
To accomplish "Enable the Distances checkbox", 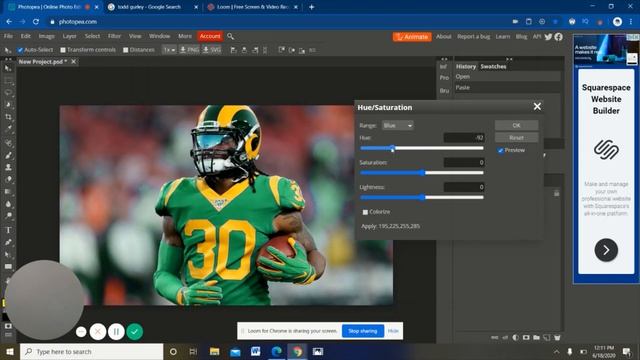I will [x=126, y=50].
